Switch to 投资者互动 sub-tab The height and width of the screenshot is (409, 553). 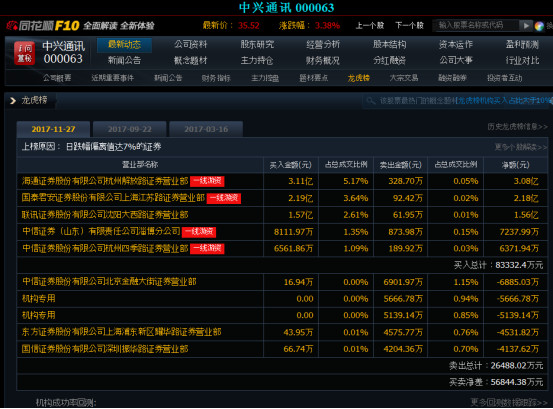click(x=504, y=78)
